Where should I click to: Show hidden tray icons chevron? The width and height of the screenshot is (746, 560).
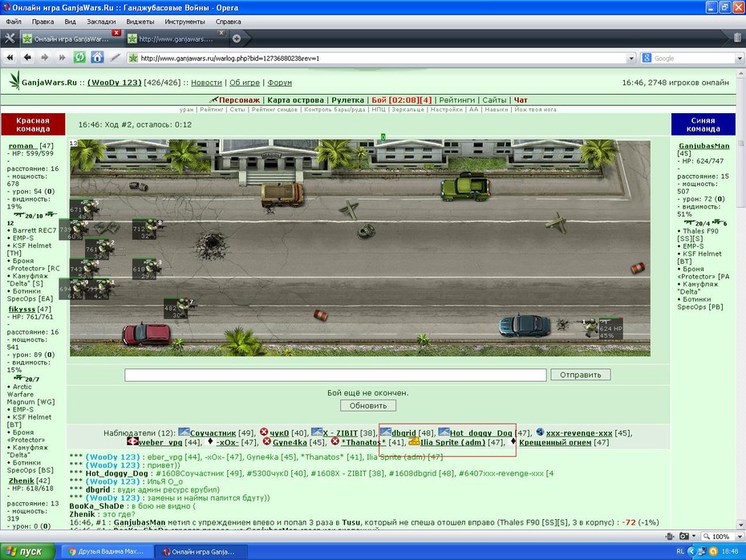pos(691,551)
